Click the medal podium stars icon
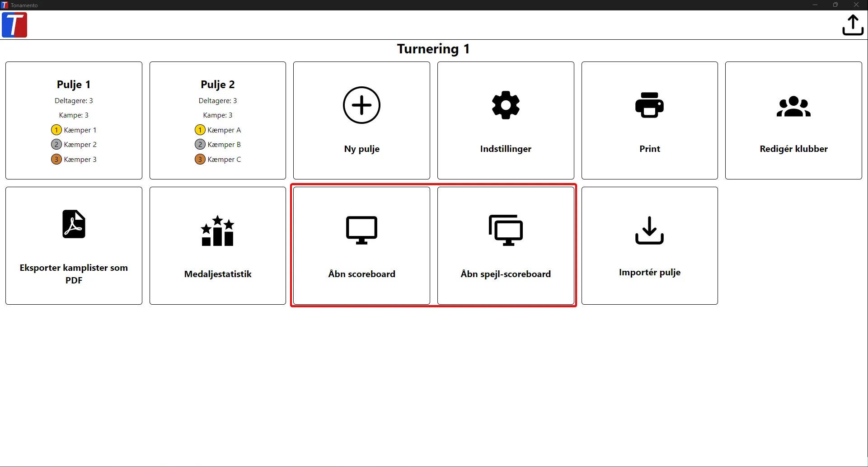868x467 pixels. click(x=217, y=231)
